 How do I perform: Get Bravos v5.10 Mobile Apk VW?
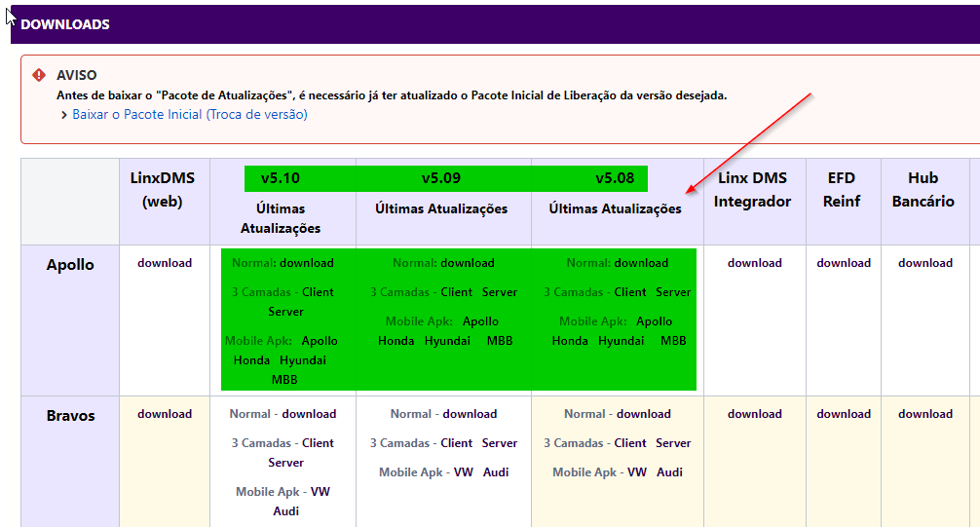pos(320,492)
